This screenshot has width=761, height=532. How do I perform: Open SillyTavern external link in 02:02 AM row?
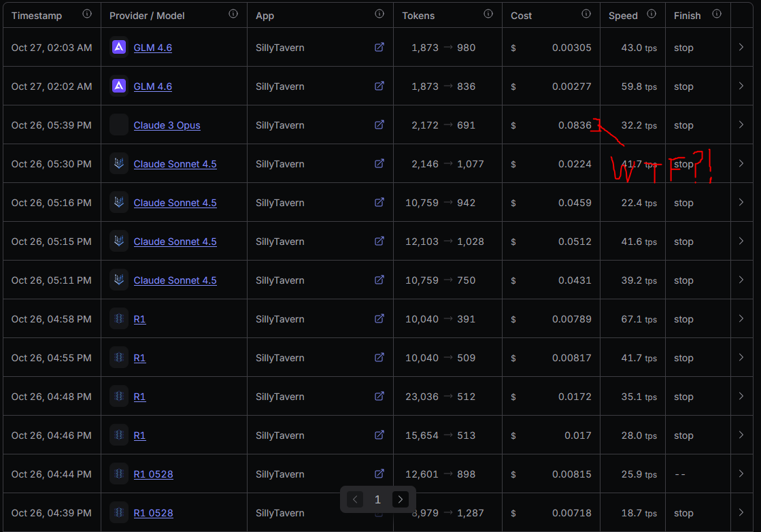tap(379, 86)
